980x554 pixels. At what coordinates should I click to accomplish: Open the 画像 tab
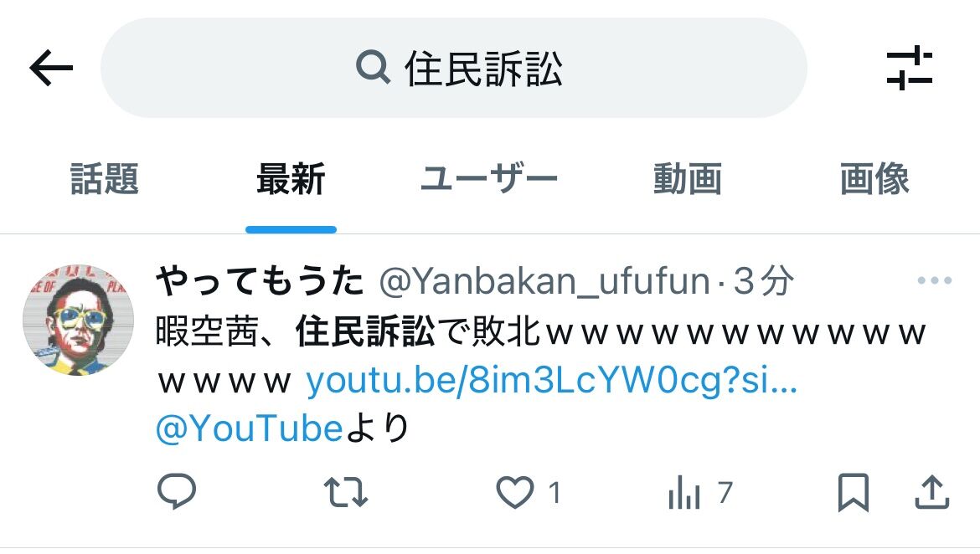[874, 179]
